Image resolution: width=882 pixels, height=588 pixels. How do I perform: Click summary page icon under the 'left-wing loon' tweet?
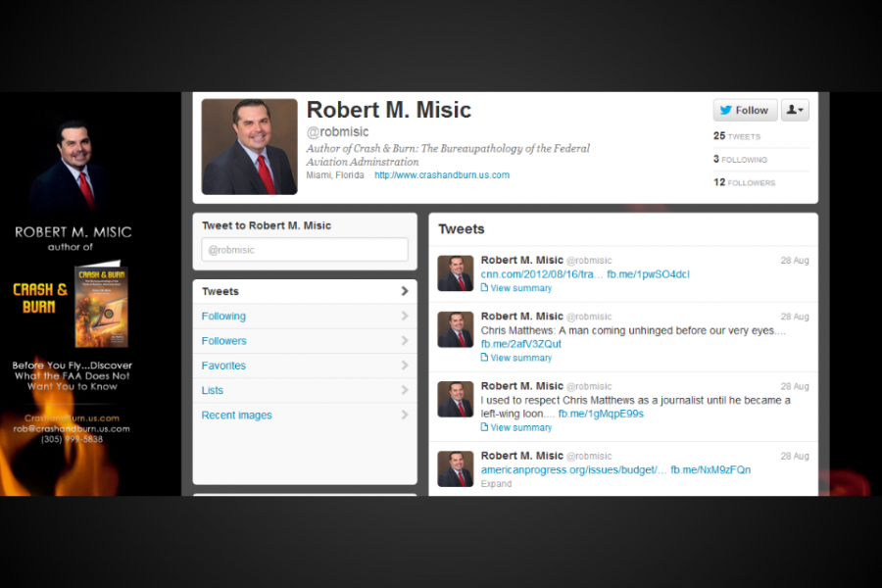click(x=484, y=427)
